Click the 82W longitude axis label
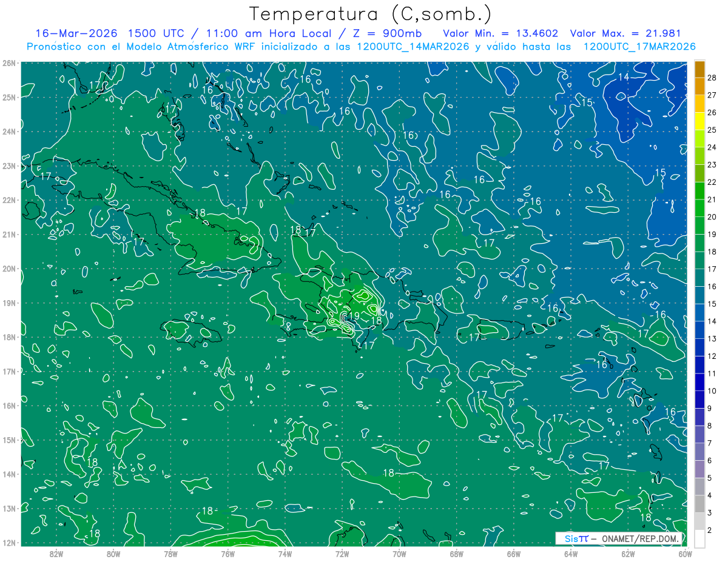 (56, 554)
